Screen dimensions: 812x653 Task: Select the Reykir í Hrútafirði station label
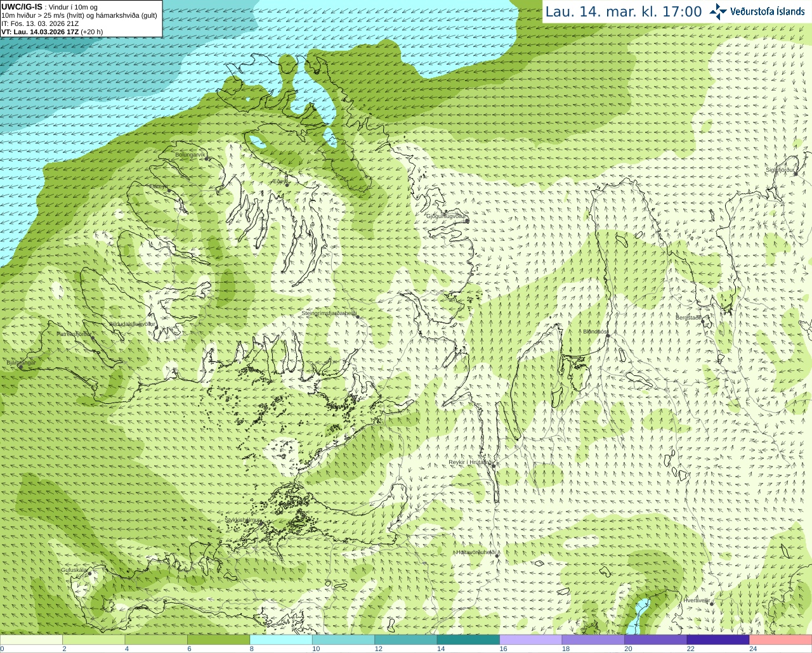tap(471, 463)
